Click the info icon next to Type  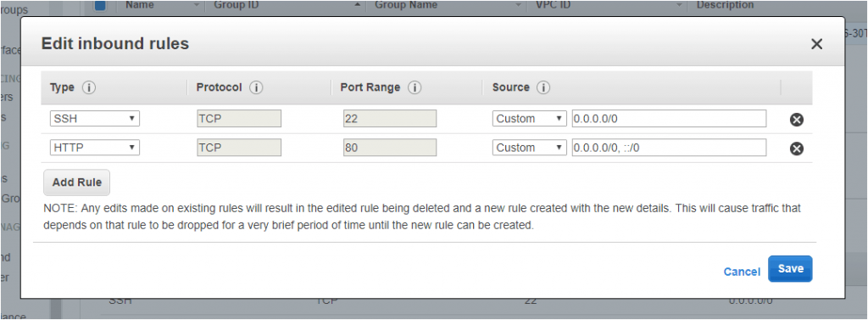tap(89, 87)
